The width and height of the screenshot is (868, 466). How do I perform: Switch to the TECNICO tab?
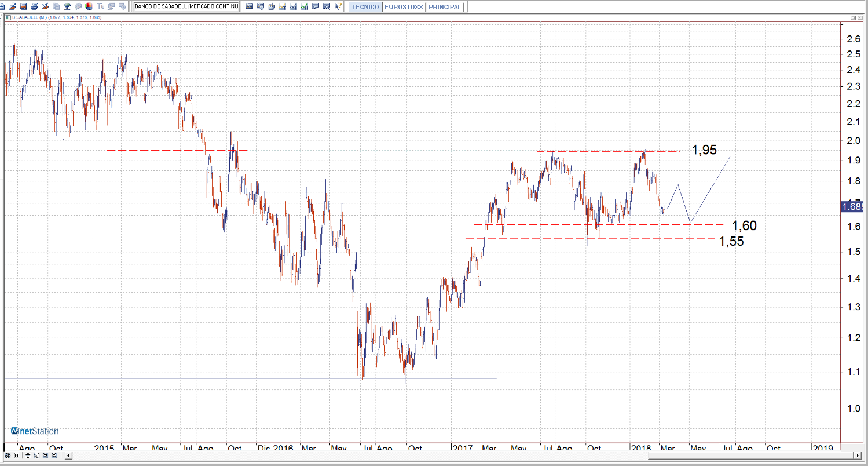point(365,7)
